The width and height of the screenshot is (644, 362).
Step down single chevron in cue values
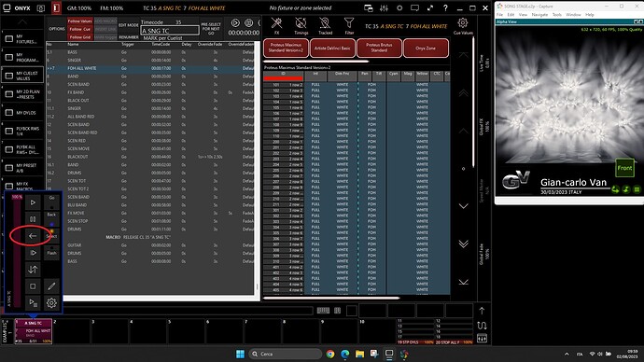(x=463, y=206)
